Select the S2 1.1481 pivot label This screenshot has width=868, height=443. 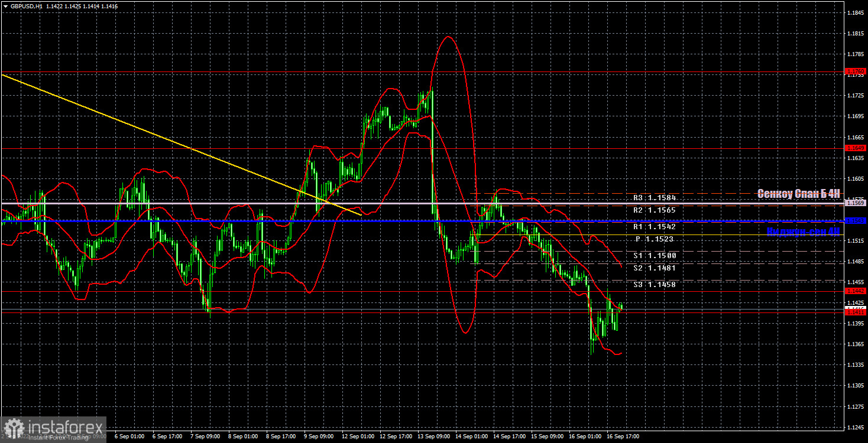655,268
